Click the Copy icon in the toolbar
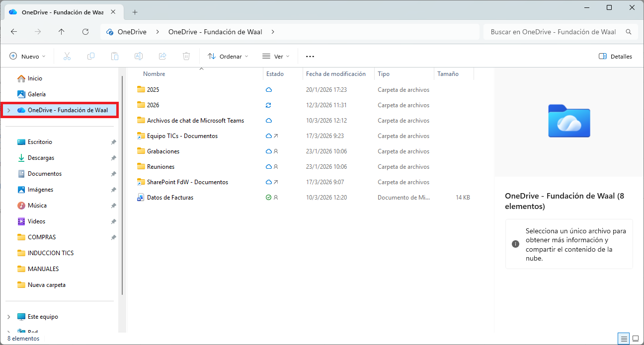 click(x=91, y=56)
